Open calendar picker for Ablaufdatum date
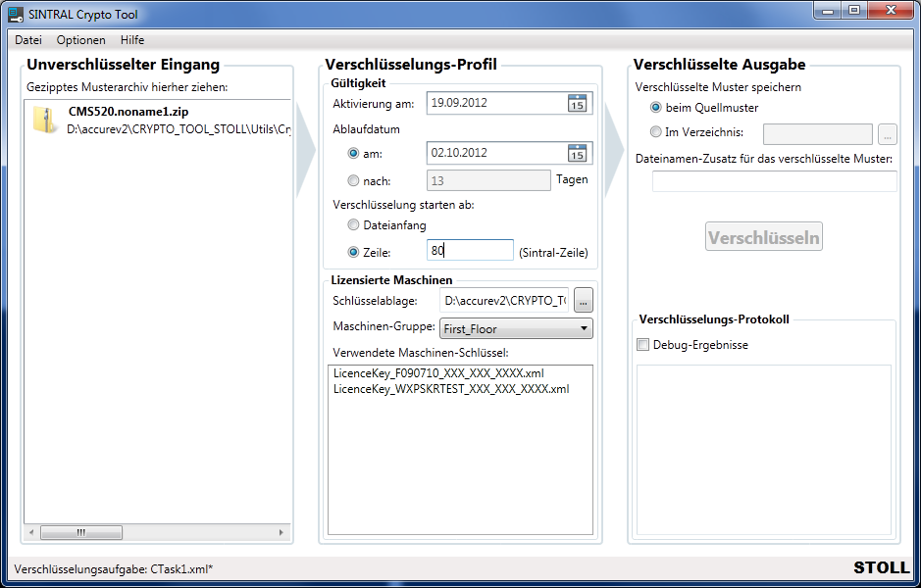Screen dimensions: 921x588 tap(577, 153)
